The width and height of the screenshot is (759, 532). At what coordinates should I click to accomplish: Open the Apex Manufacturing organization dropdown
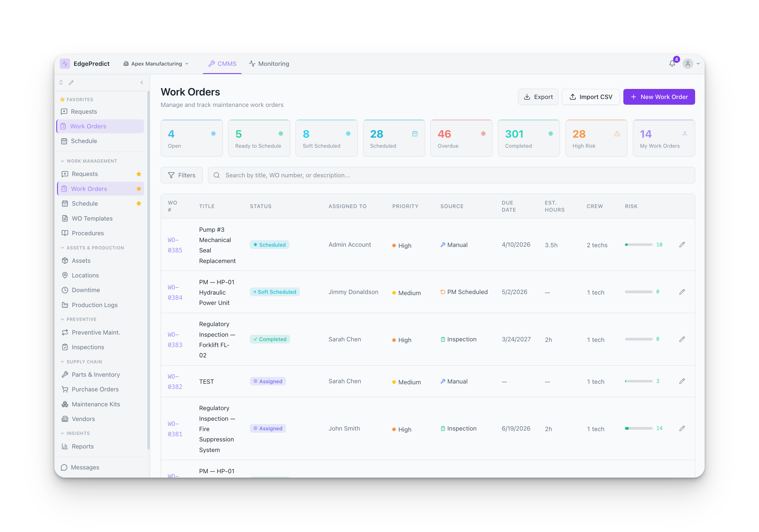point(156,63)
